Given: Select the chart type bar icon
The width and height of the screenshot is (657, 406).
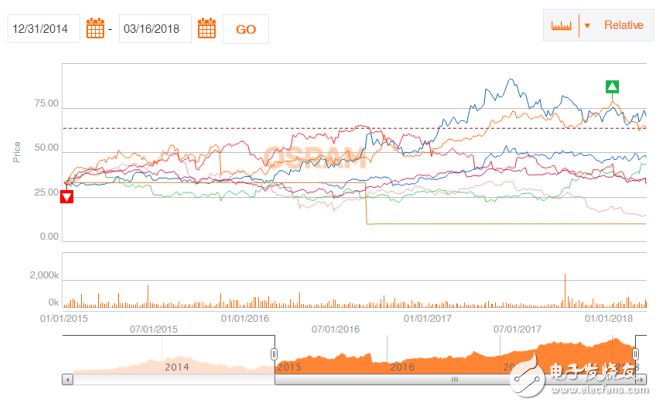Looking at the screenshot, I should pos(562,25).
